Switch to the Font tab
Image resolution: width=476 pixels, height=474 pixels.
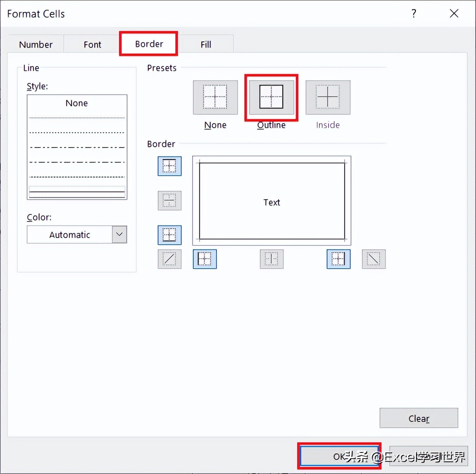(x=92, y=44)
